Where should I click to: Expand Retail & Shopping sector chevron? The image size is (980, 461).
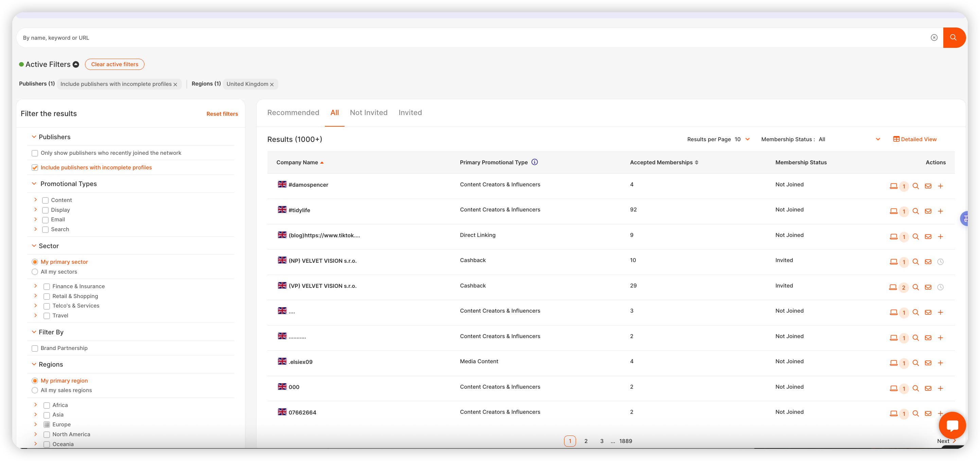click(x=35, y=296)
